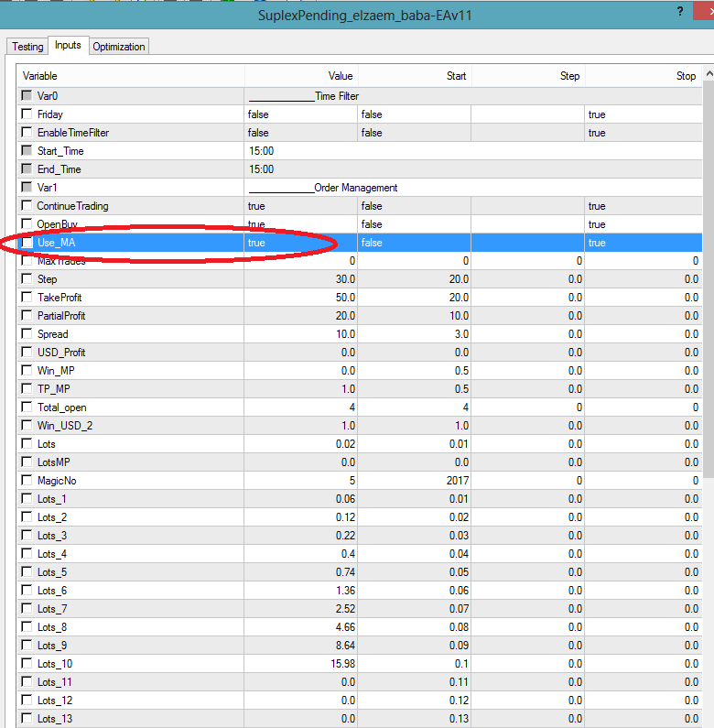Open the Testing tab
Viewport: 714px width, 728px height.
click(27, 47)
